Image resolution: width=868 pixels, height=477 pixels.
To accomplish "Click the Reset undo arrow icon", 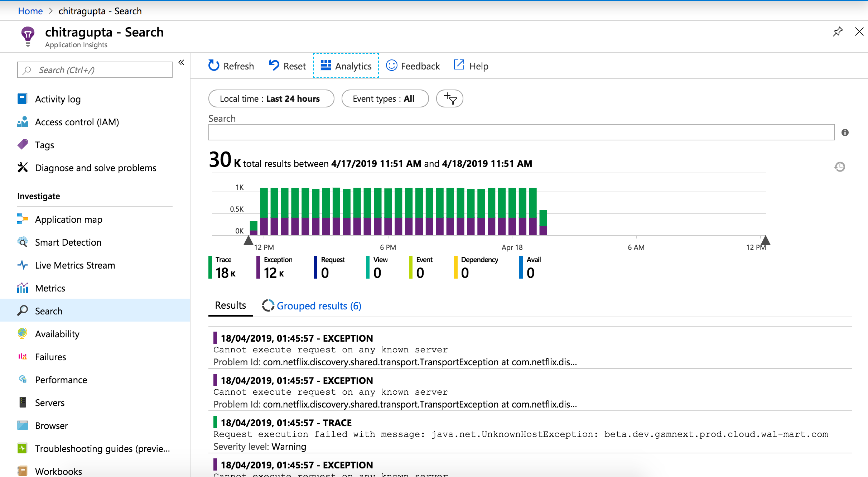I will [274, 66].
